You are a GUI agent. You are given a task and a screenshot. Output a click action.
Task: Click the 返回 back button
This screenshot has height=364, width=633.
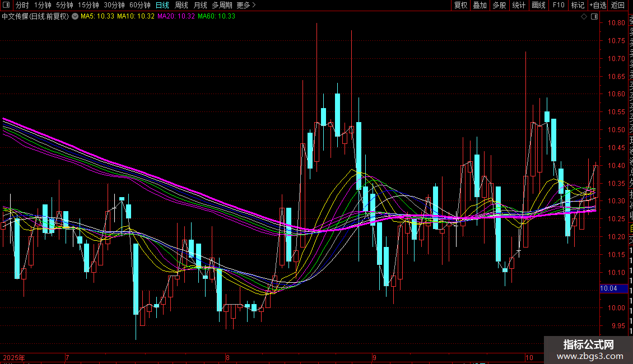point(618,6)
